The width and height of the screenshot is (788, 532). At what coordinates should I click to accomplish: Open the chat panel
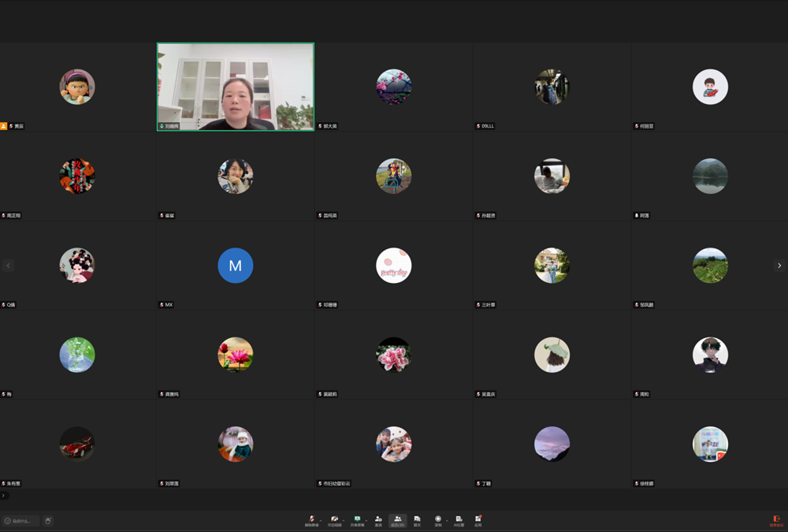pyautogui.click(x=417, y=519)
